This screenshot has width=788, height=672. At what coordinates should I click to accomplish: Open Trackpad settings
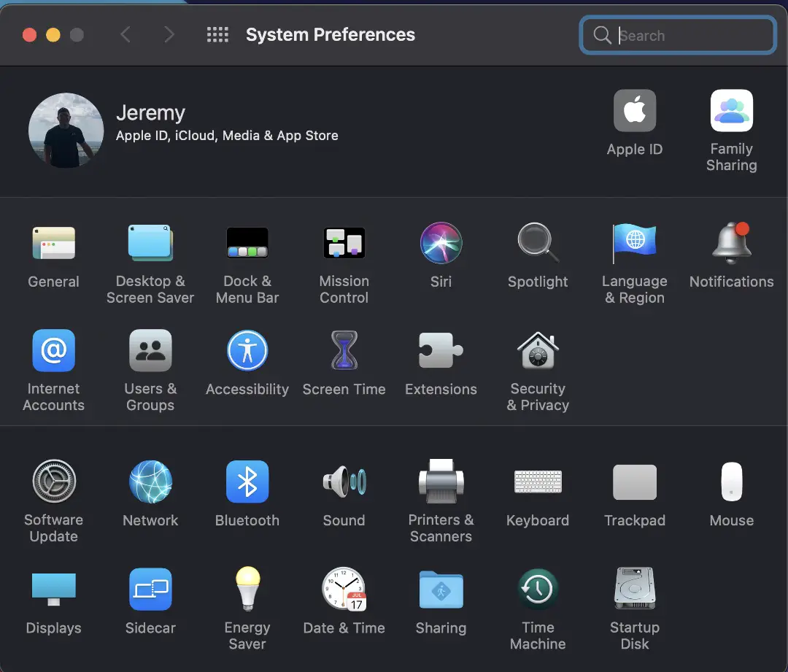635,482
